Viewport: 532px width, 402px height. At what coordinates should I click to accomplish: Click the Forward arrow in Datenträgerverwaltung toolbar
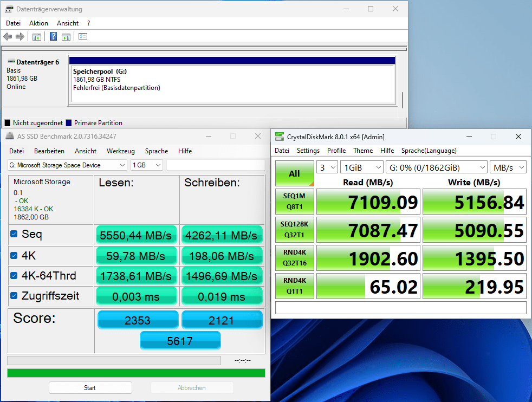[x=20, y=37]
